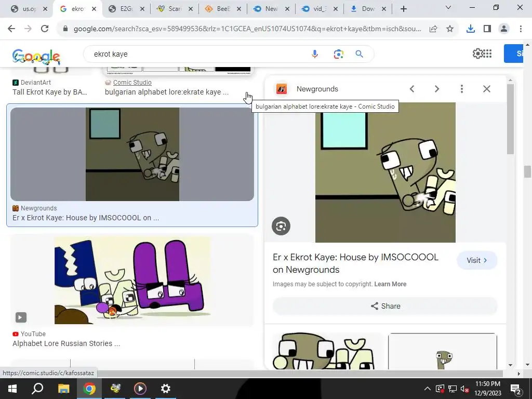The height and width of the screenshot is (399, 532).
Task: Open the Learn More copyright link
Action: click(x=390, y=284)
